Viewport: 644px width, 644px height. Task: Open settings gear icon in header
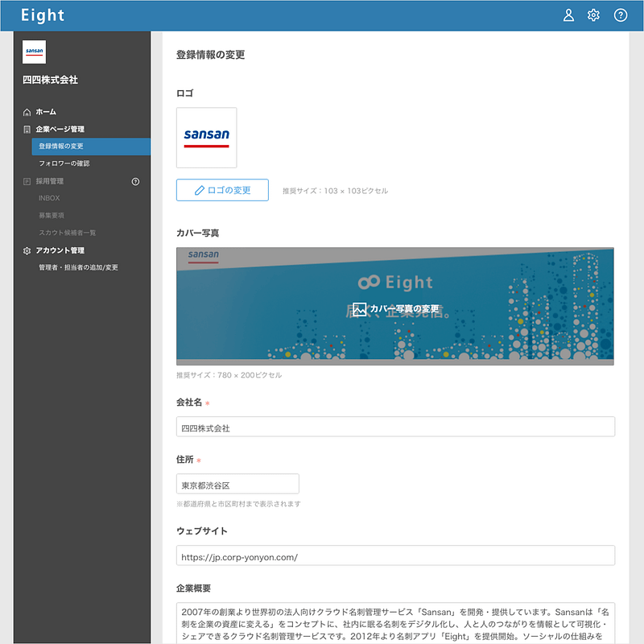(x=593, y=15)
